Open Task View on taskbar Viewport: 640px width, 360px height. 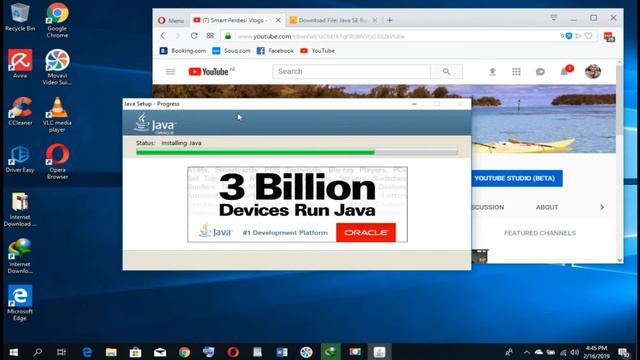click(62, 352)
